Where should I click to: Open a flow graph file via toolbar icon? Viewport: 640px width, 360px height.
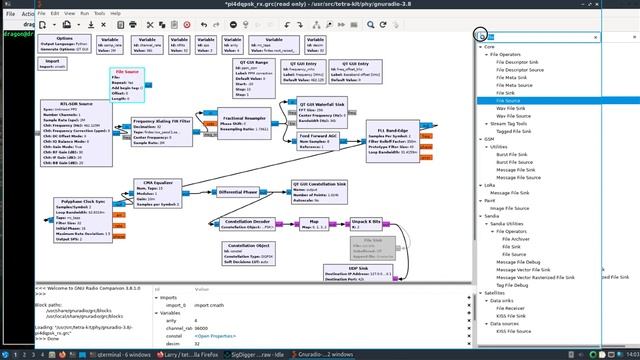click(x=67, y=25)
